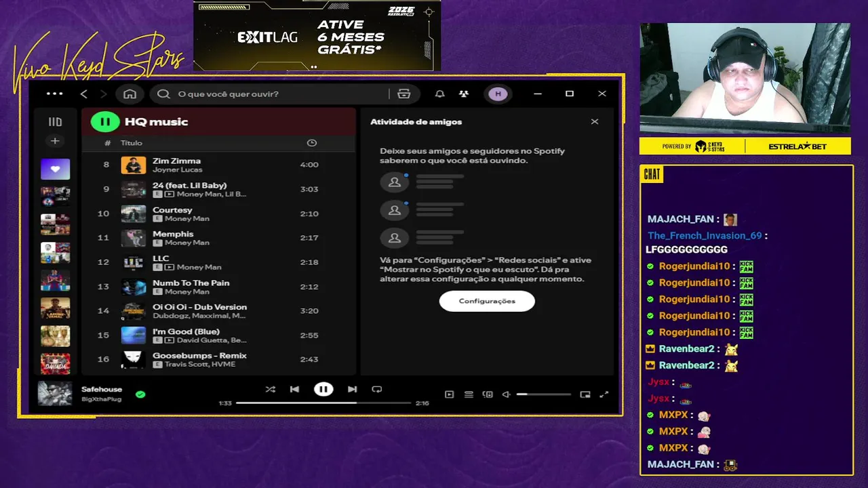Skip to the next track
The image size is (868, 488).
pos(352,389)
